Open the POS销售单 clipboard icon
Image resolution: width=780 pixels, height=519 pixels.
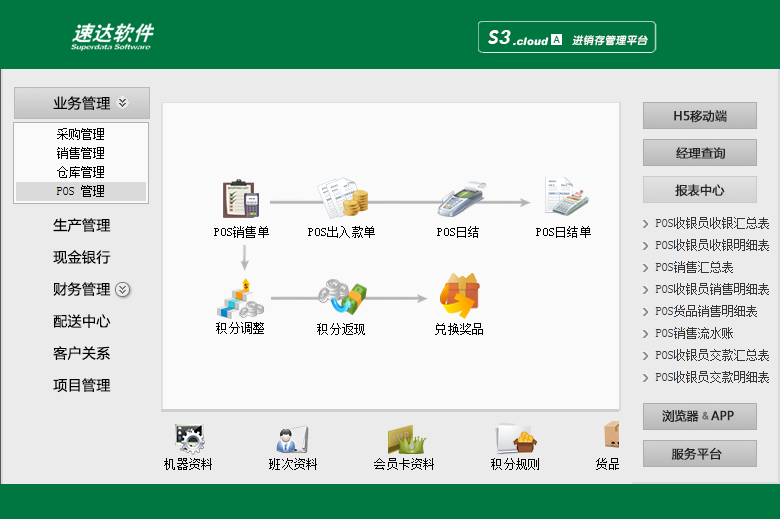tap(241, 199)
